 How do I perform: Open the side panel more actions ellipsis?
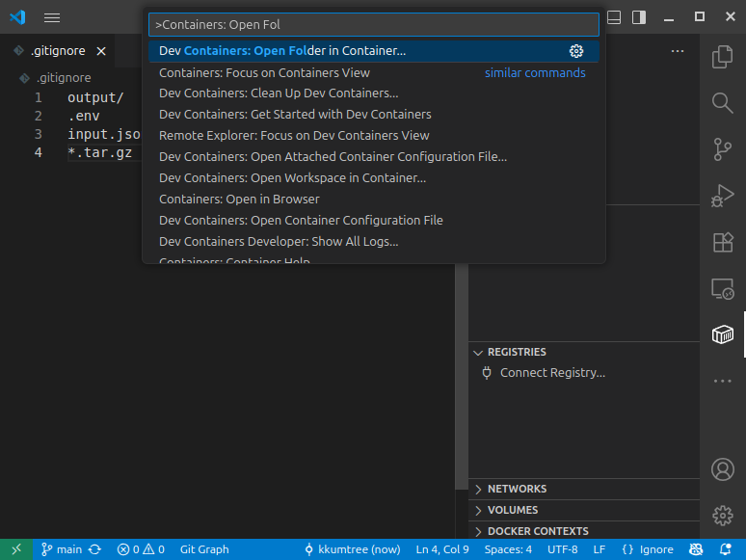pyautogui.click(x=678, y=51)
